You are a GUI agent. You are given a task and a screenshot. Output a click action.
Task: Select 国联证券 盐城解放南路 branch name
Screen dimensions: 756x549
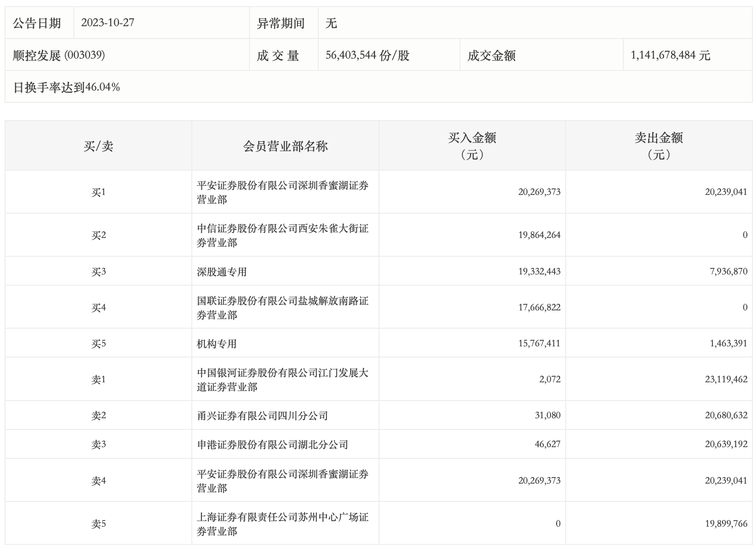282,307
